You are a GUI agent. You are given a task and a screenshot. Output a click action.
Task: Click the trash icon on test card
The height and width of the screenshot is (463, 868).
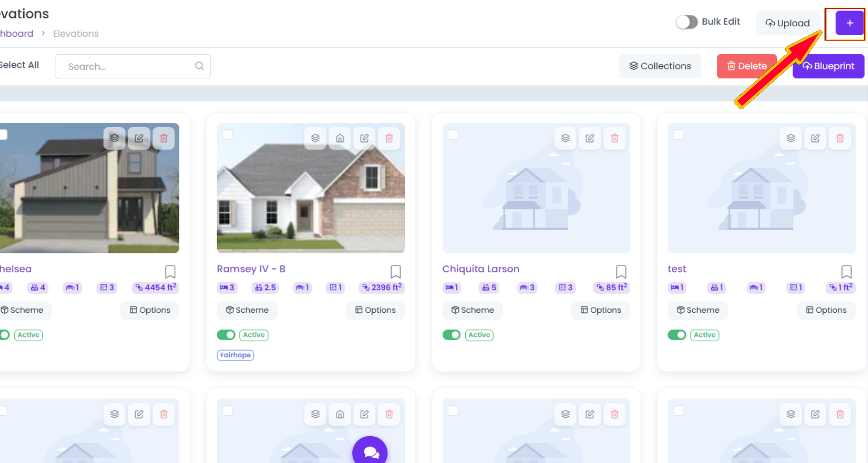[840, 138]
